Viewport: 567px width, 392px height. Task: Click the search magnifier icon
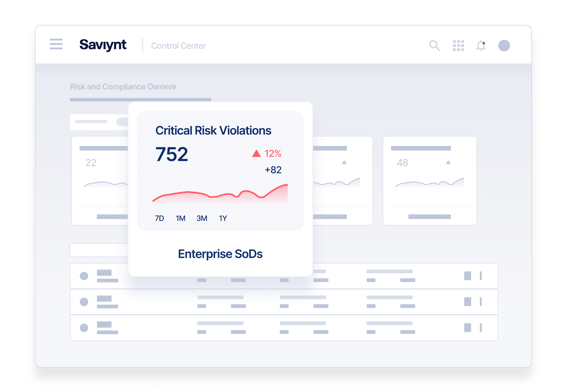tap(434, 45)
